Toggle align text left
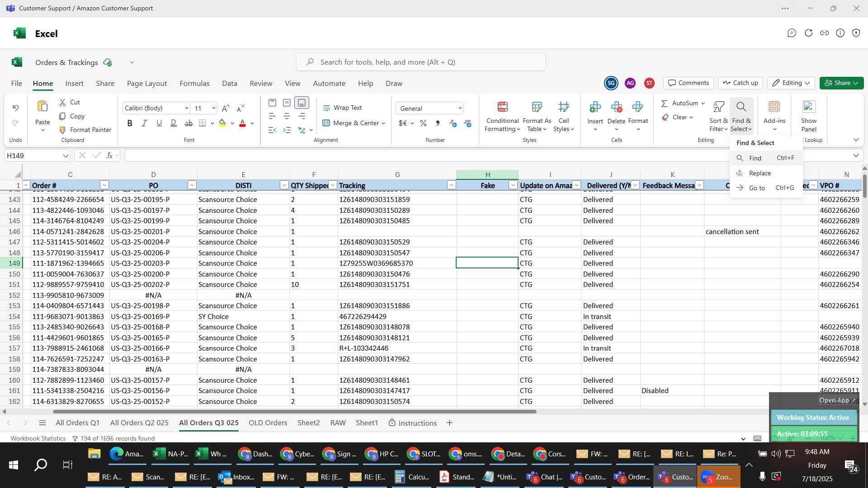Screen dimensions: 868x488 (272, 116)
